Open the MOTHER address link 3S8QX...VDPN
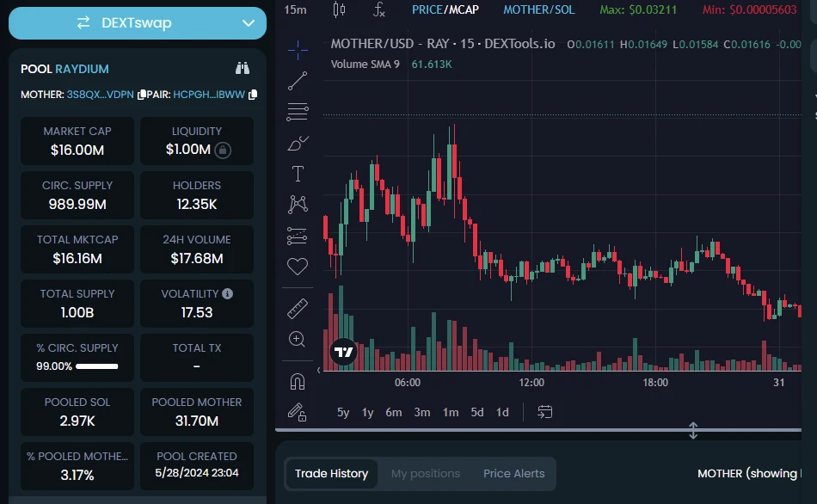Viewport: 817px width, 504px height. tap(100, 95)
